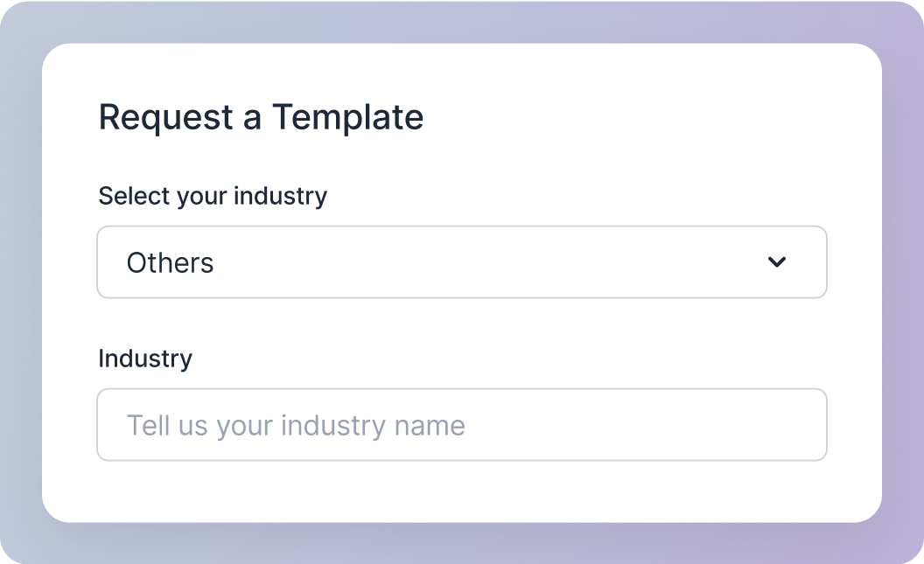This screenshot has width=924, height=564.
Task: Click the Request a Template heading
Action: click(x=261, y=117)
